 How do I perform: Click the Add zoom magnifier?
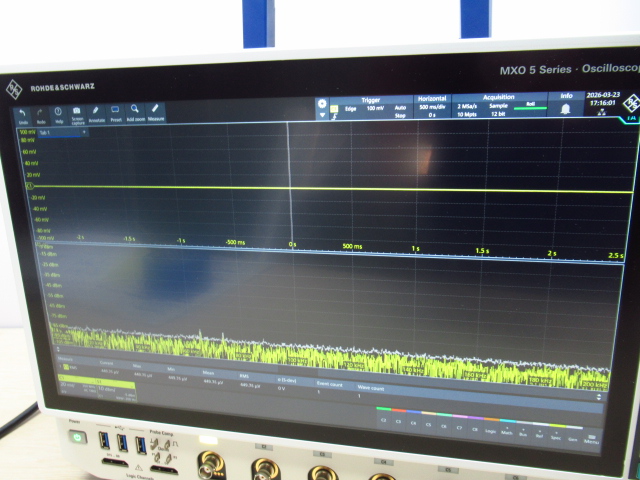tap(135, 113)
